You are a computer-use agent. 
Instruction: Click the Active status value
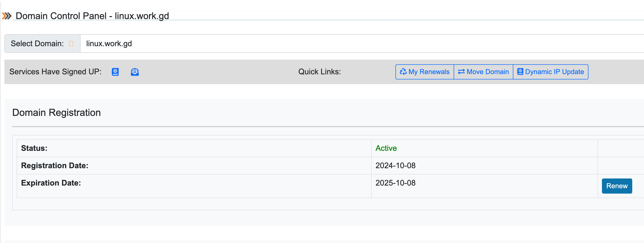[x=386, y=148]
